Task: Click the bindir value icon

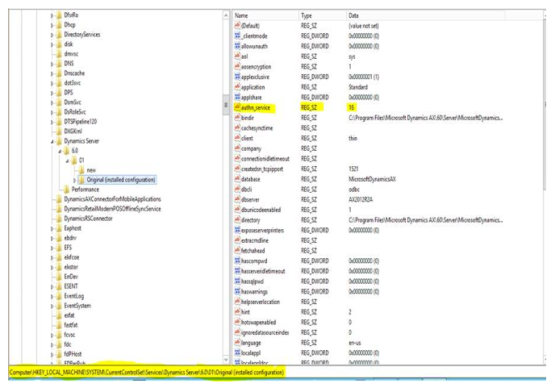Action: [x=236, y=118]
